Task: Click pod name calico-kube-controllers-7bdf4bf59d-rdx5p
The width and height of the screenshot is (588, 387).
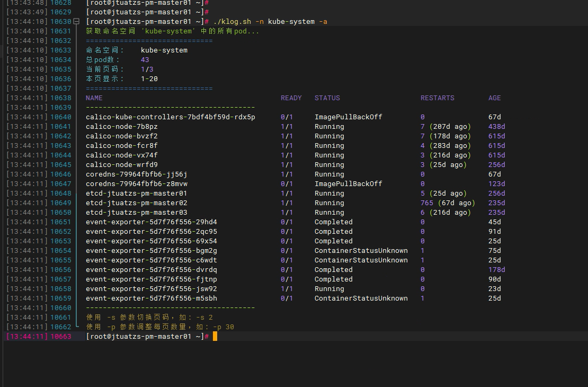Action: (x=170, y=117)
